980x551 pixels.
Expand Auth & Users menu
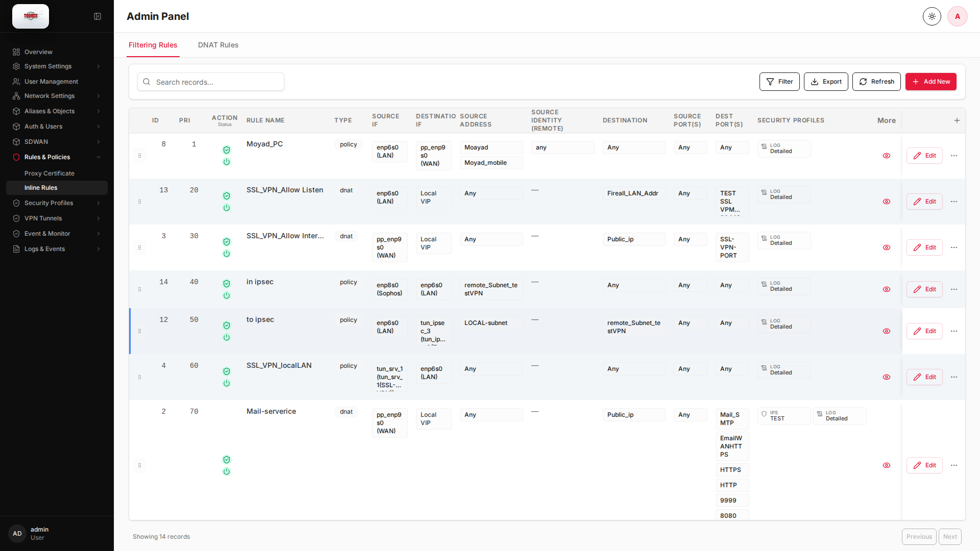tap(57, 127)
